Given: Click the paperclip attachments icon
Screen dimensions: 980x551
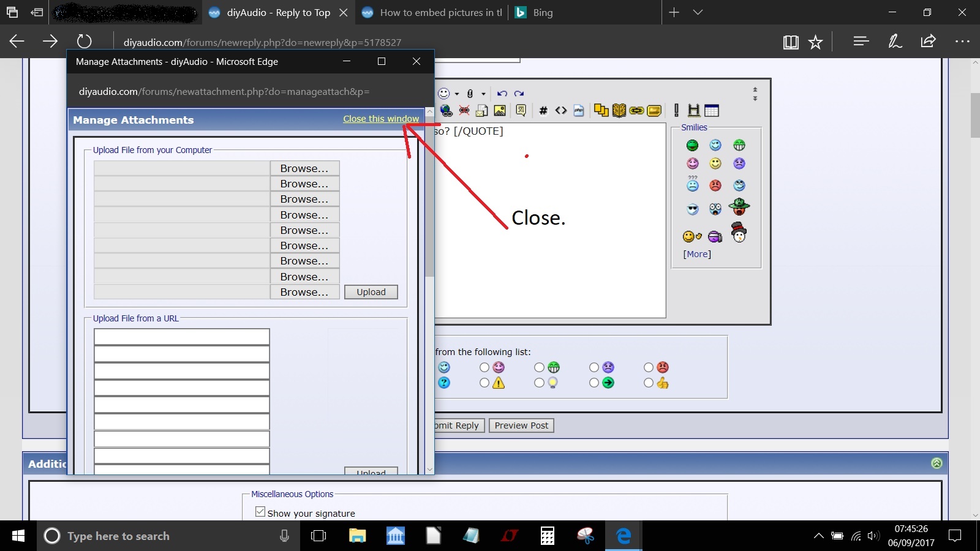Looking at the screenshot, I should tap(470, 94).
